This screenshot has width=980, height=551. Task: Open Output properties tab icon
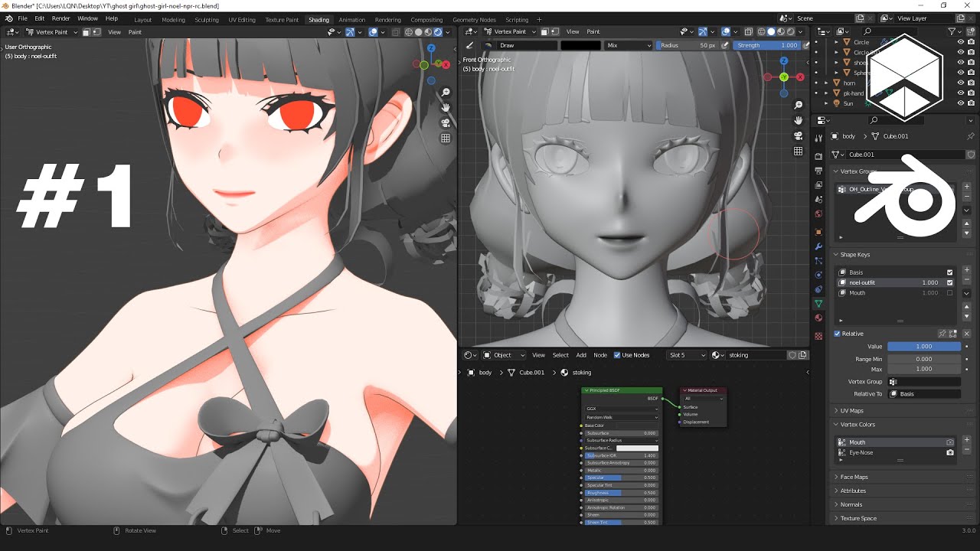point(818,171)
